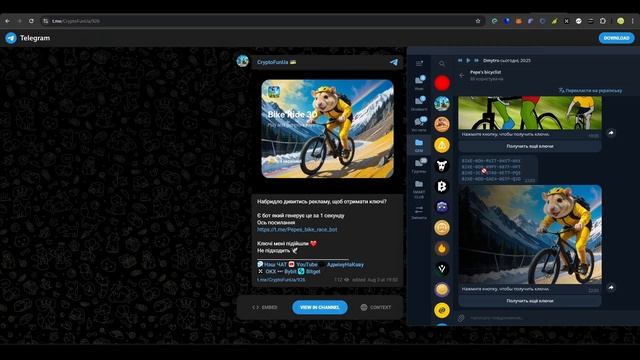Viewport: 640px width, 360px height.
Task: Go back with the browser back arrow
Action: (8, 21)
